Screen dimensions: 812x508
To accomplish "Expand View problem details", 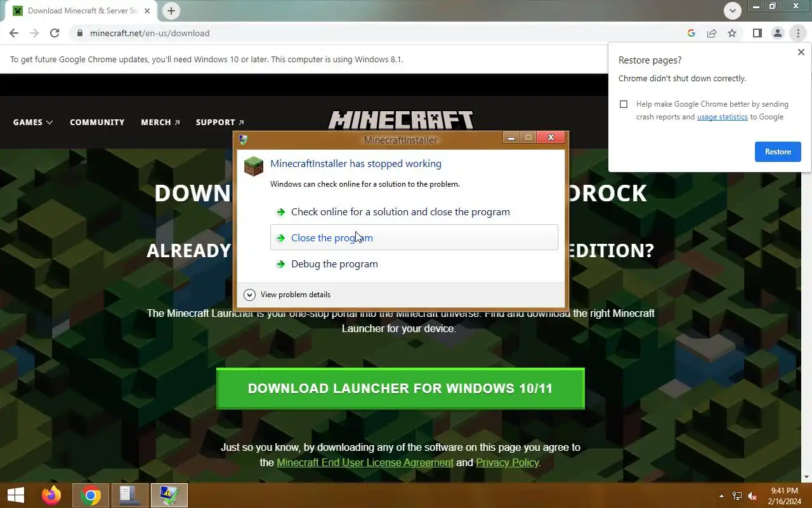I will [287, 295].
